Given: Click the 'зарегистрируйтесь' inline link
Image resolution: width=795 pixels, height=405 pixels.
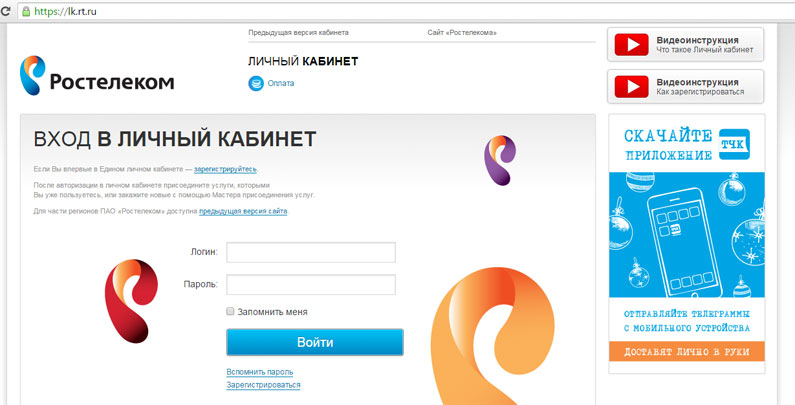Looking at the screenshot, I should pyautogui.click(x=225, y=169).
